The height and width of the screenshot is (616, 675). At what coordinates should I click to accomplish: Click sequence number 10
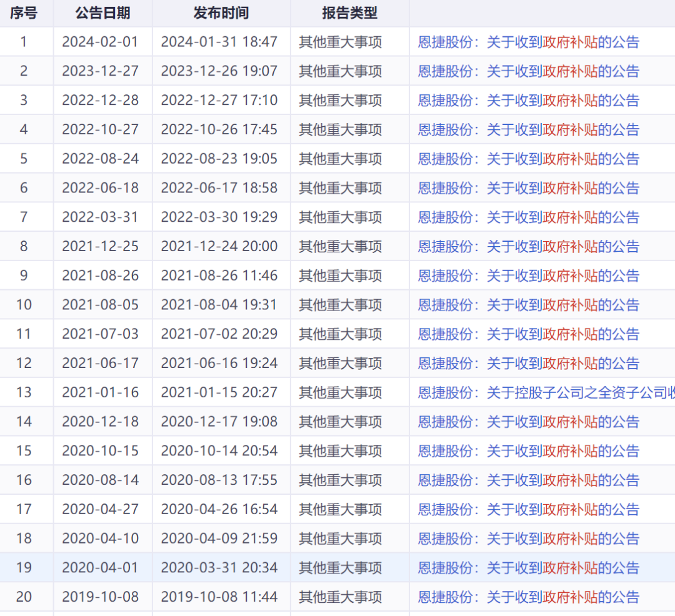tap(24, 305)
